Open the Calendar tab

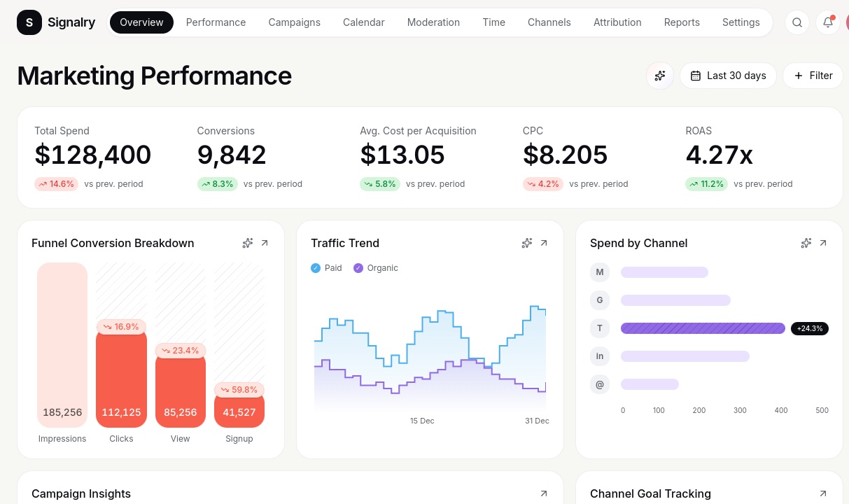pos(364,22)
